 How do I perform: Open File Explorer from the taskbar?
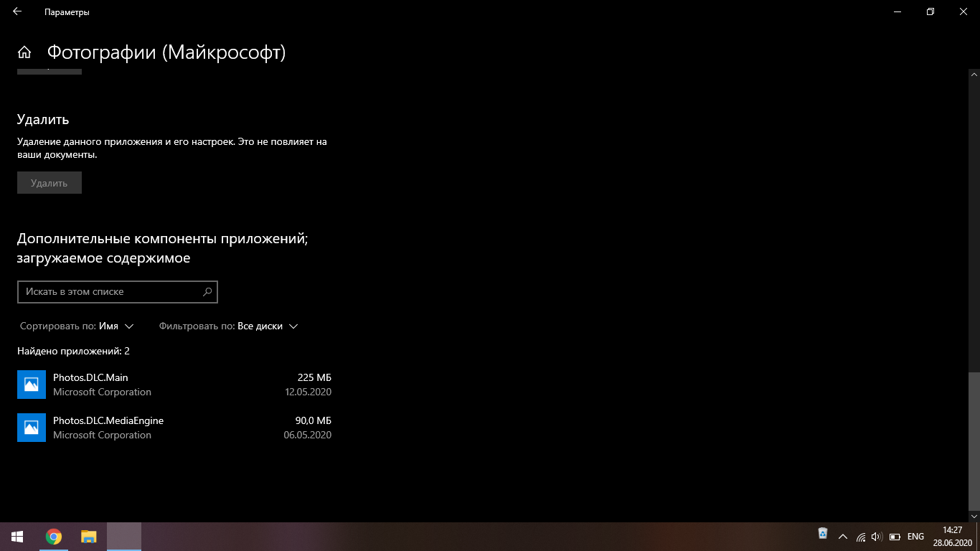point(88,537)
